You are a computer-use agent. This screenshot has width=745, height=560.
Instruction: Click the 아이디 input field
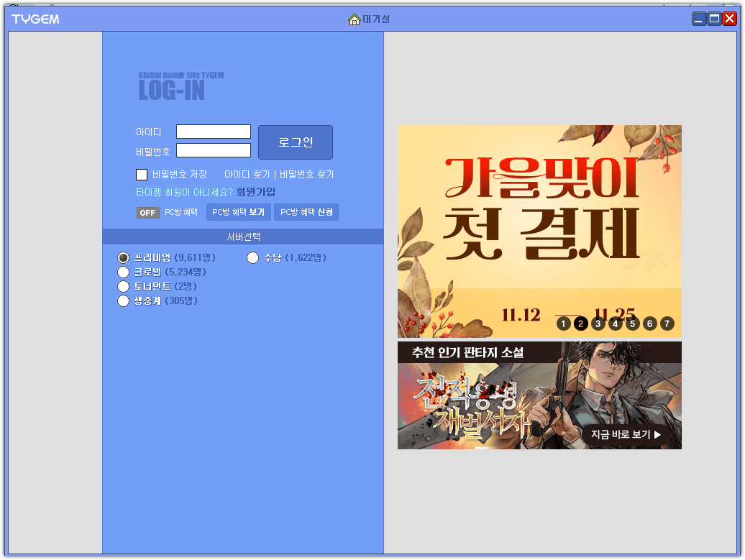tap(213, 132)
